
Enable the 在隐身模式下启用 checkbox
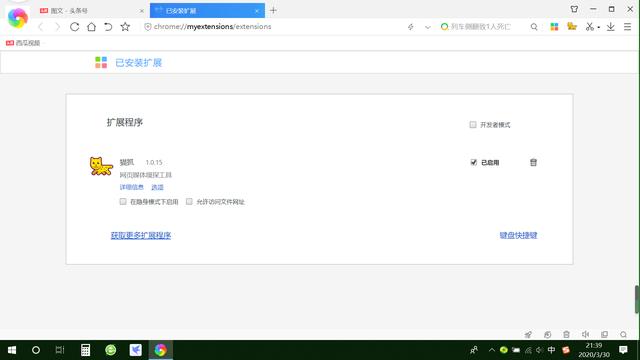(123, 202)
